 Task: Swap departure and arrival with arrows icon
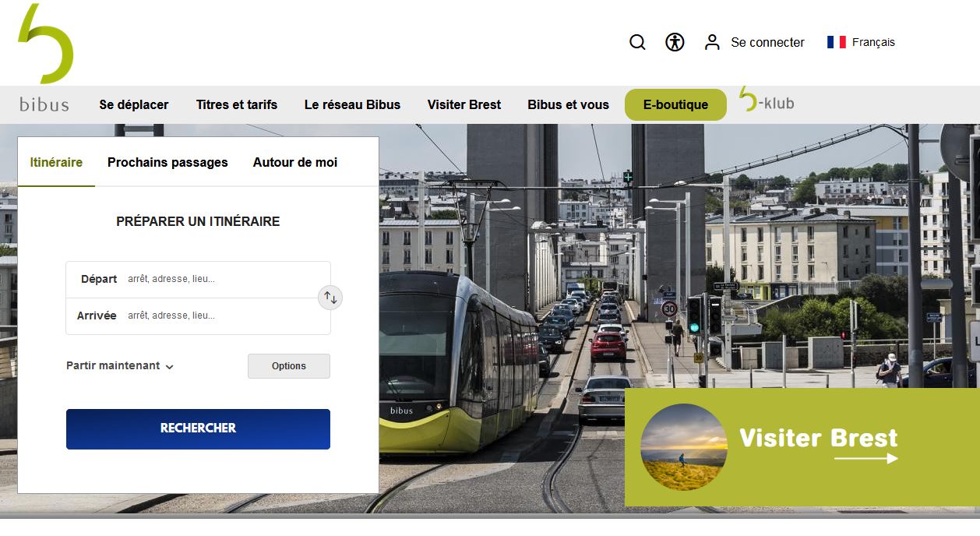click(x=330, y=298)
